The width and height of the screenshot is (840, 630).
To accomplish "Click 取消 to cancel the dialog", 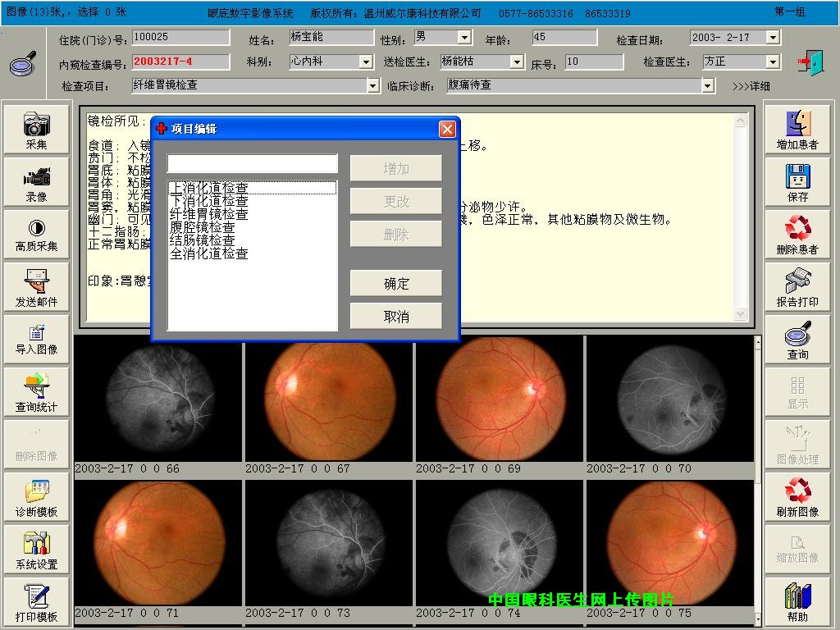I will (396, 317).
